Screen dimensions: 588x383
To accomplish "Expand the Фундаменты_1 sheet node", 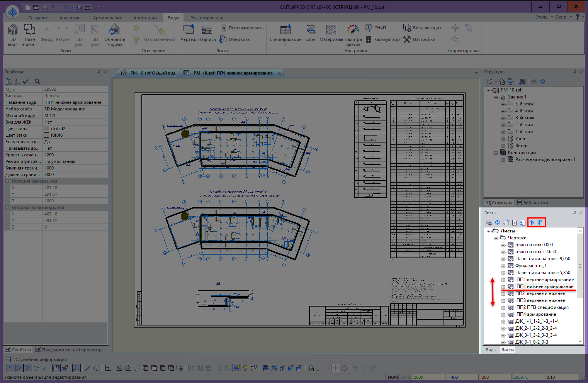I will pos(503,266).
